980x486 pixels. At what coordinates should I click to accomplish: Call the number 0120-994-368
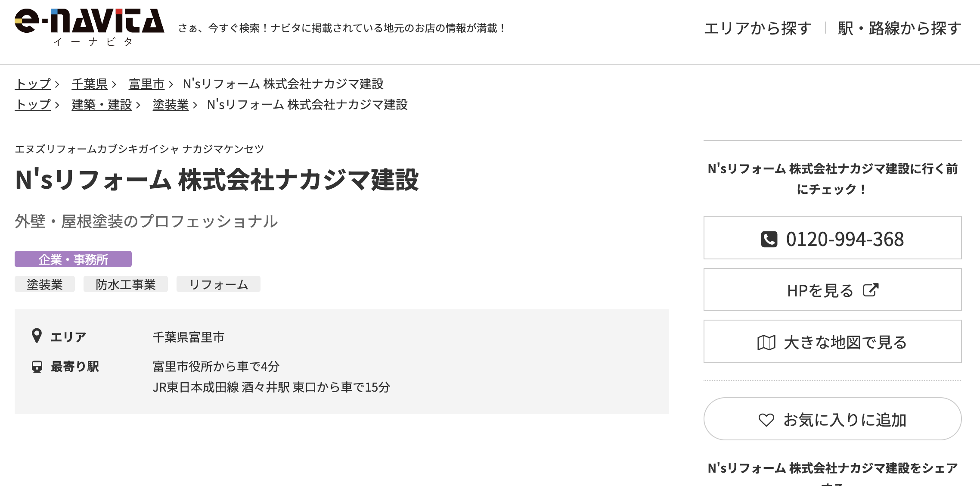(844, 239)
